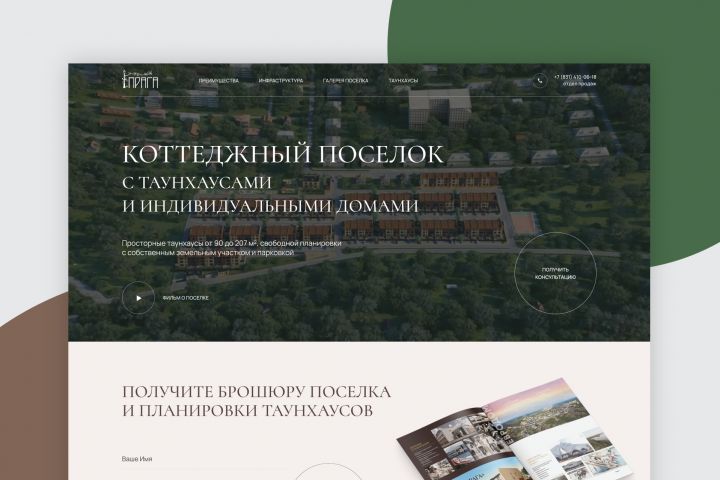Click the Получите брошюру поселка heading
Screen dimensions: 720x480
pos(256,392)
